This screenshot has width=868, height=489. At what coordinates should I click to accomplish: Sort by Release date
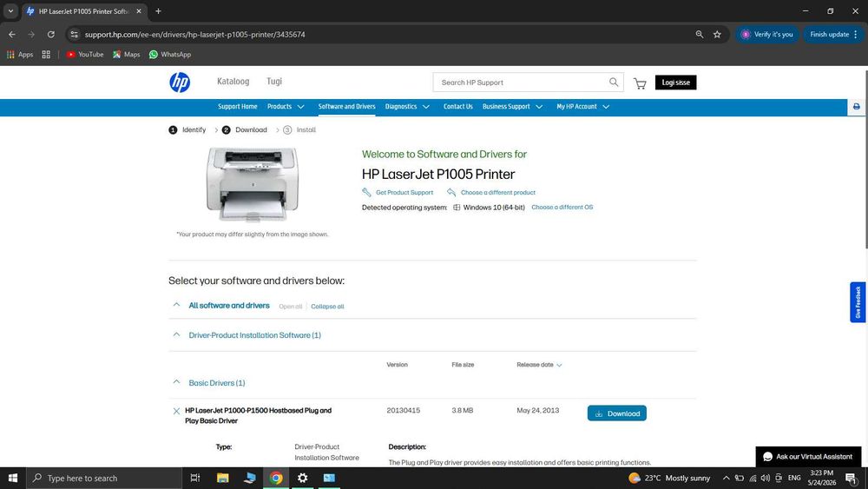(539, 365)
